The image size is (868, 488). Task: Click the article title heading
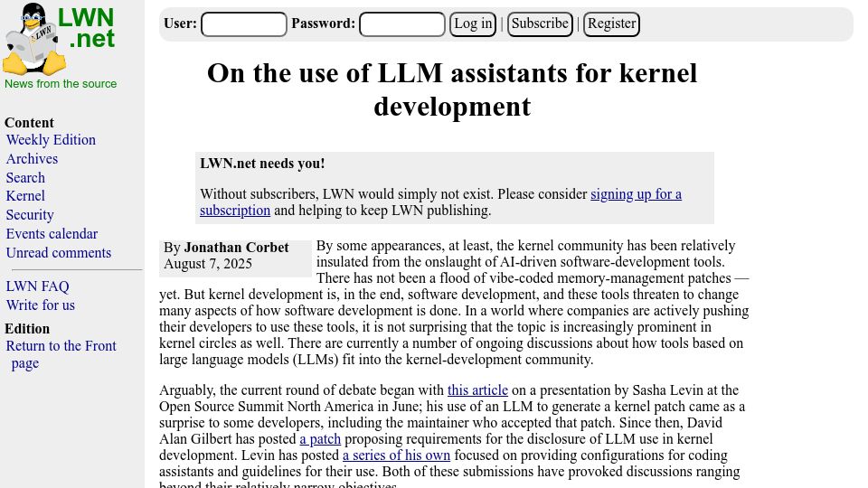452,89
